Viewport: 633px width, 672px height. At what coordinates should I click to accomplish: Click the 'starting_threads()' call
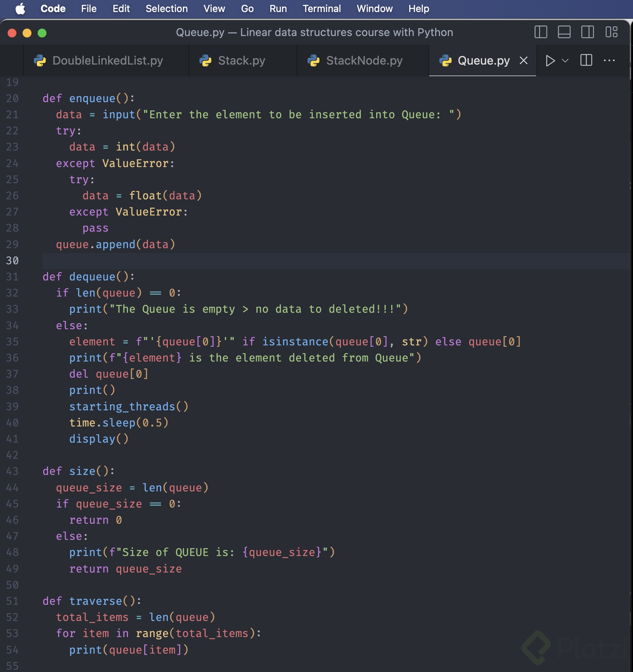tap(129, 407)
